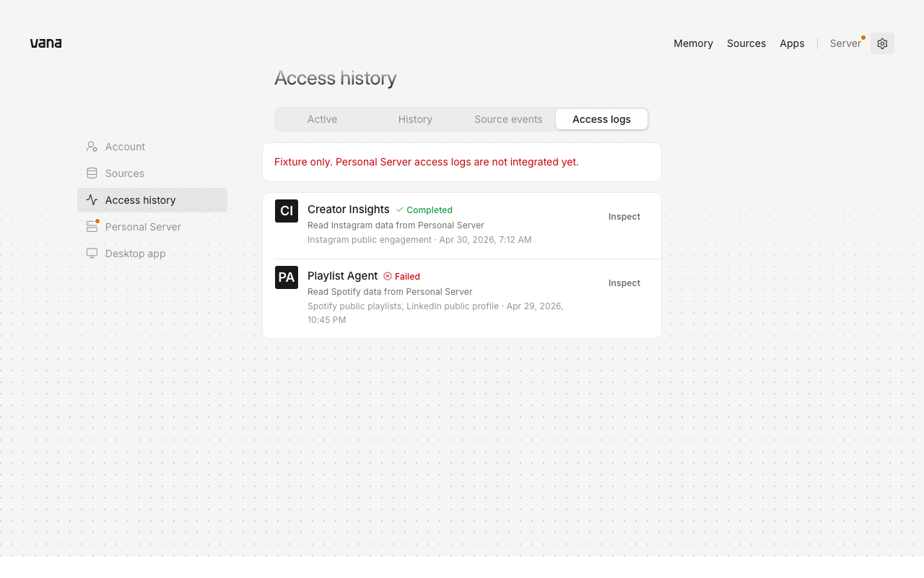
Task: Click the Access history page heading
Action: coord(336,78)
